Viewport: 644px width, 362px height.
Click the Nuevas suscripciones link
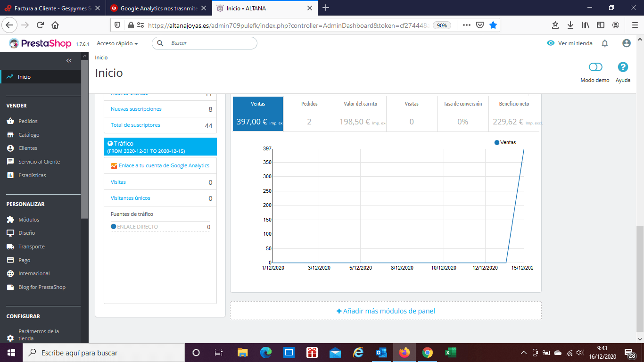(136, 109)
